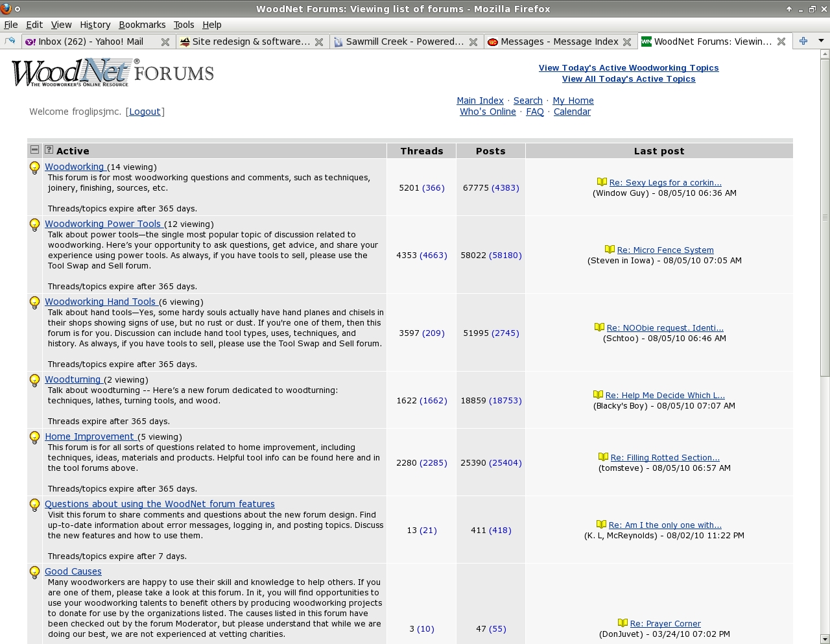
Task: Close the Messages - Message Index tab
Action: click(627, 42)
